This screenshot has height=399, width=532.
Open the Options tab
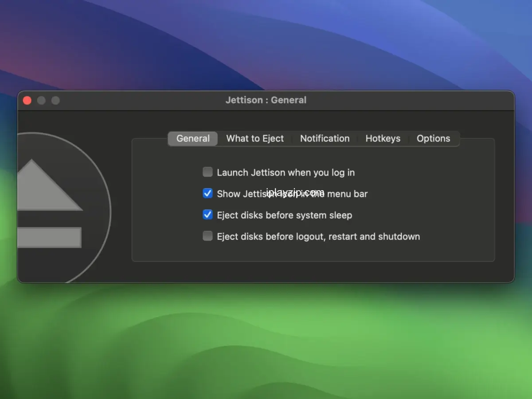coord(434,138)
